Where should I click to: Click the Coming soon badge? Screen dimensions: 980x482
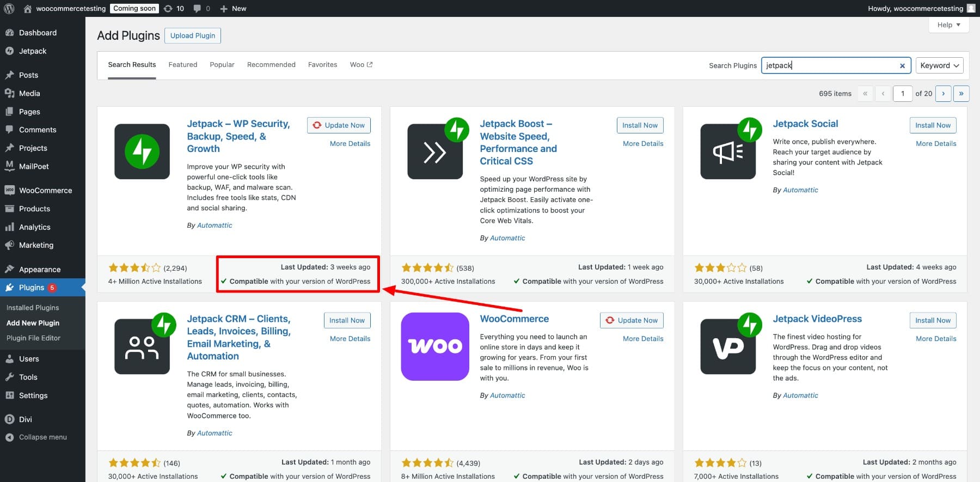coord(134,8)
